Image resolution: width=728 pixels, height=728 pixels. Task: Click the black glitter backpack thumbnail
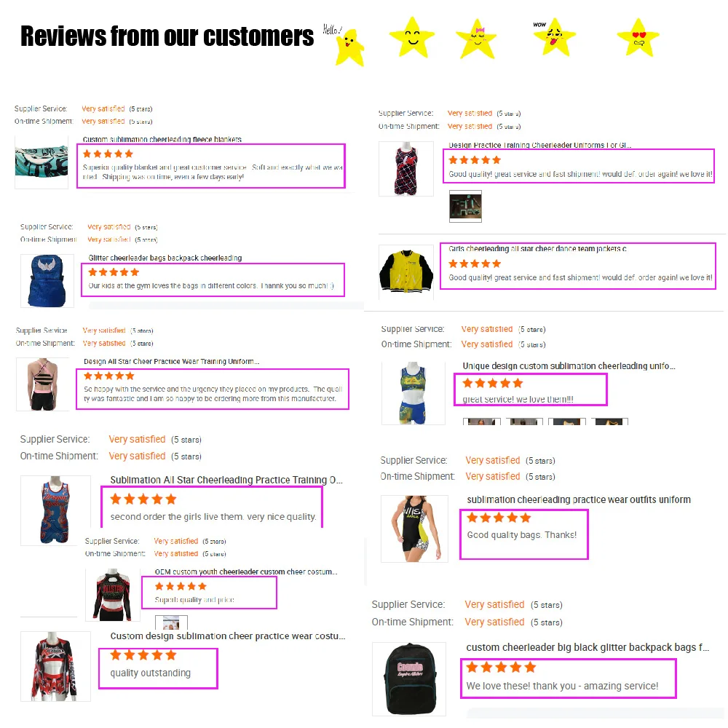coord(409,678)
